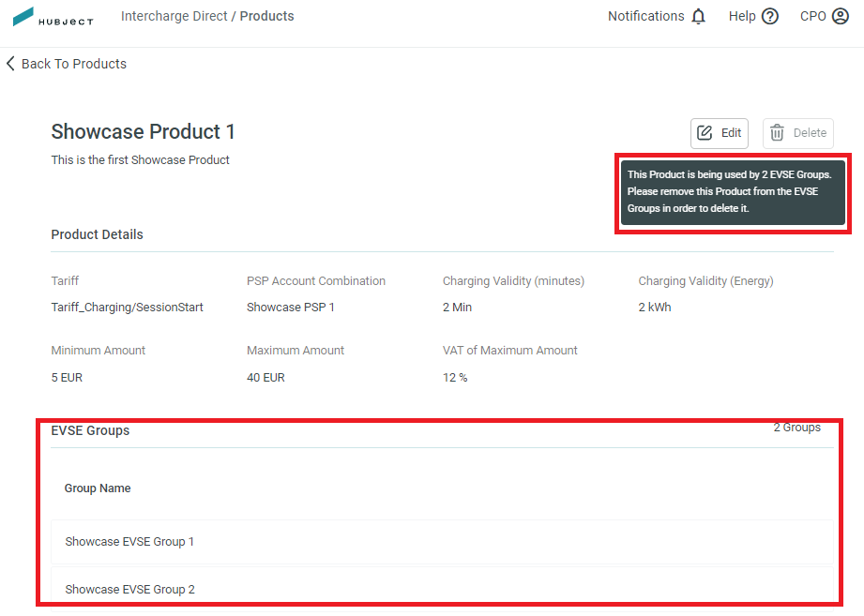Click the Group Name column header

[x=98, y=488]
